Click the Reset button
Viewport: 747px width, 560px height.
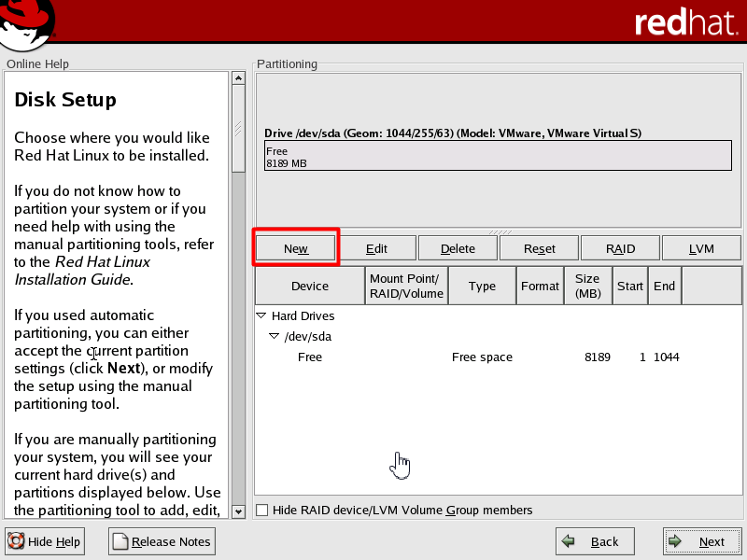point(539,248)
